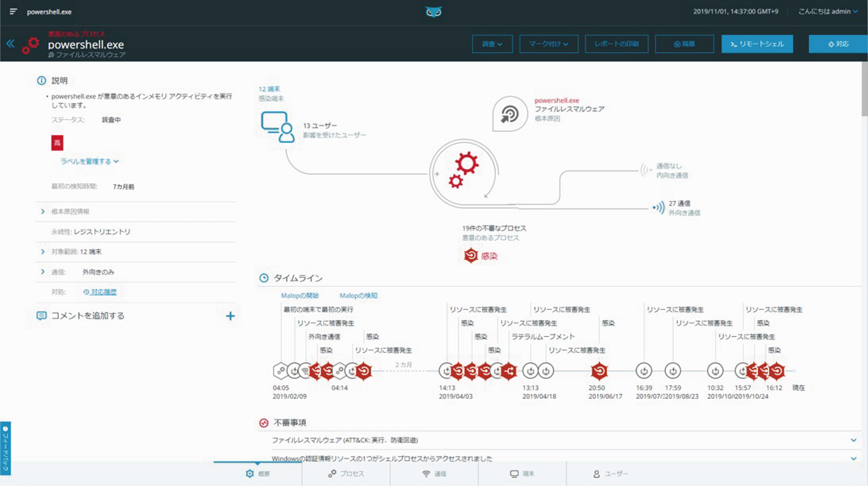Viewport: 868px width, 486px height.
Task: Open the マーク付け dropdown
Action: coord(549,44)
